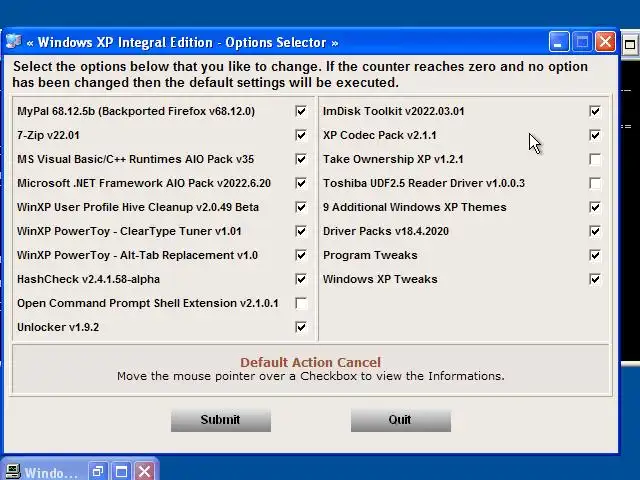The height and width of the screenshot is (480, 640).
Task: Close the minimized 'Windo...' window
Action: click(x=144, y=472)
